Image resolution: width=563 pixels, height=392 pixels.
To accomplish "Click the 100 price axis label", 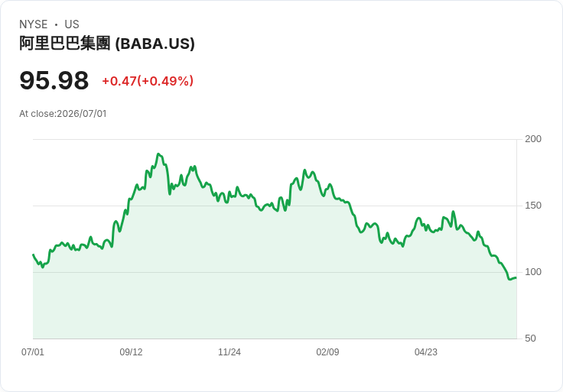I will tap(533, 272).
